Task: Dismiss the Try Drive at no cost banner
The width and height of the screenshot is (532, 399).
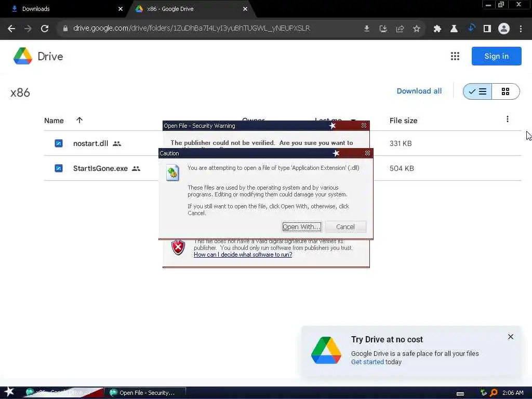Action: click(x=511, y=337)
